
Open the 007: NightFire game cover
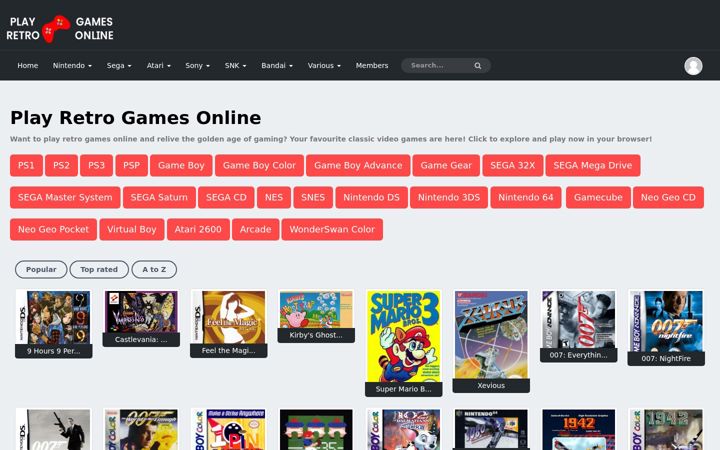click(666, 321)
